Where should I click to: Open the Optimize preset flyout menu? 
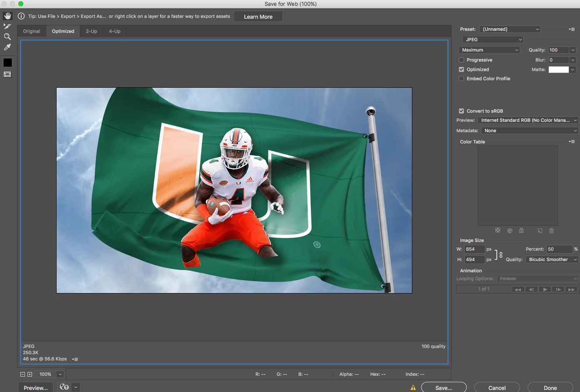coord(572,29)
